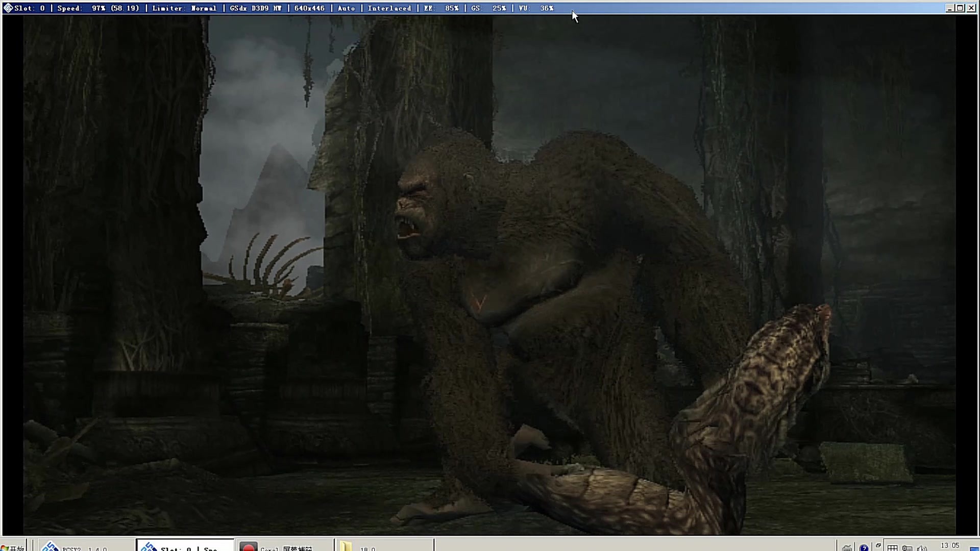Click the language bar restore icon
The image size is (980, 551).
coord(878,545)
